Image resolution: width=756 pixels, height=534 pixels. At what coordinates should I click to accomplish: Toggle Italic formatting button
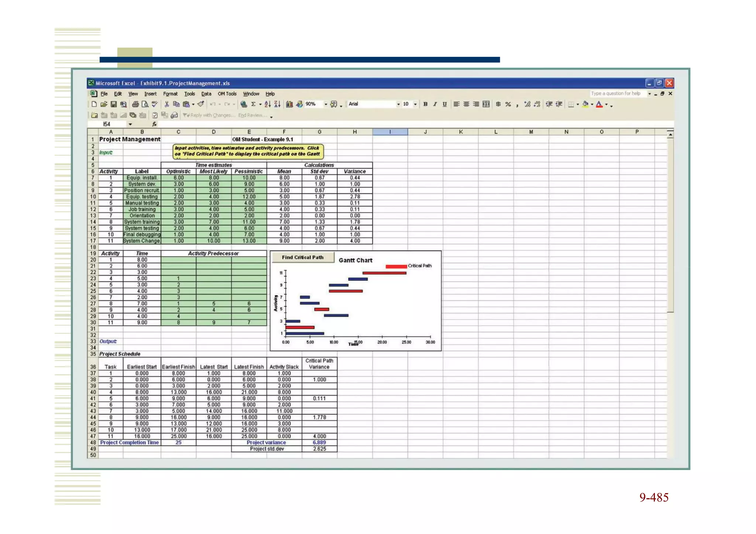coord(435,104)
